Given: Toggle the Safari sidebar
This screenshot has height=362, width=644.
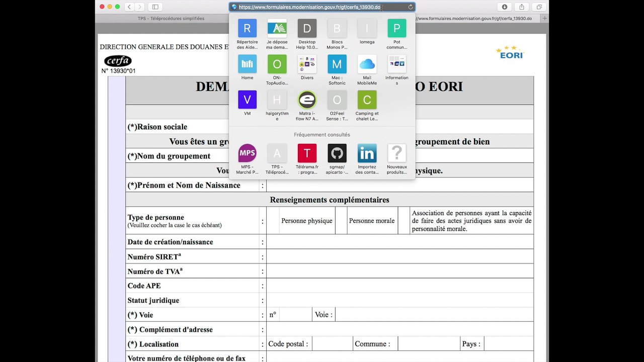Looking at the screenshot, I should (x=155, y=7).
